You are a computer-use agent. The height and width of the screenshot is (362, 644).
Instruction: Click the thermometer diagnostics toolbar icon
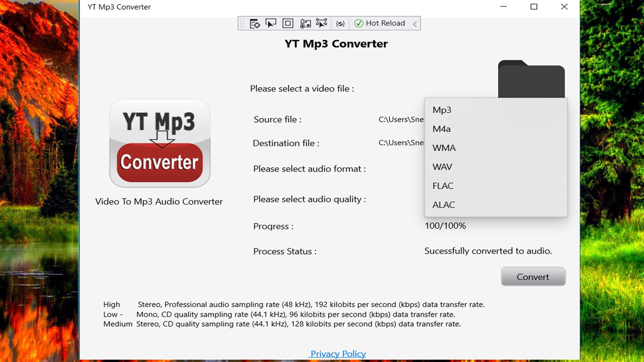pyautogui.click(x=305, y=23)
